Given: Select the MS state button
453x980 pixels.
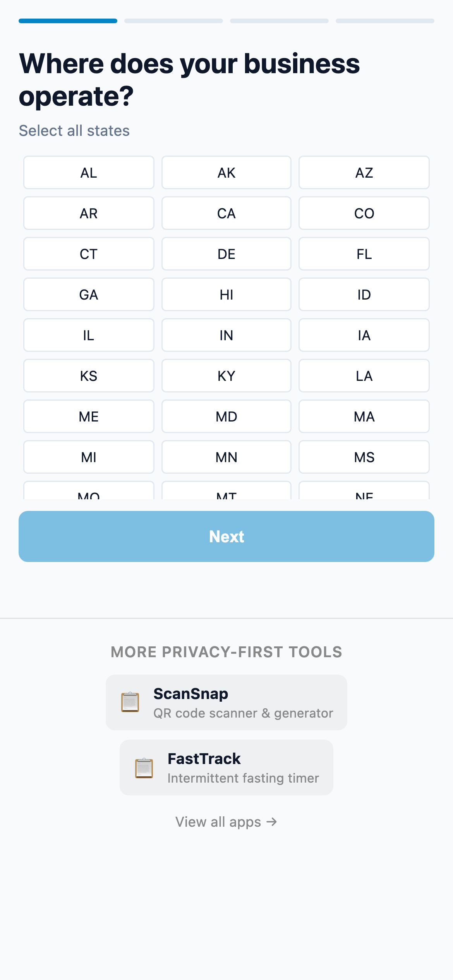Looking at the screenshot, I should 364,457.
